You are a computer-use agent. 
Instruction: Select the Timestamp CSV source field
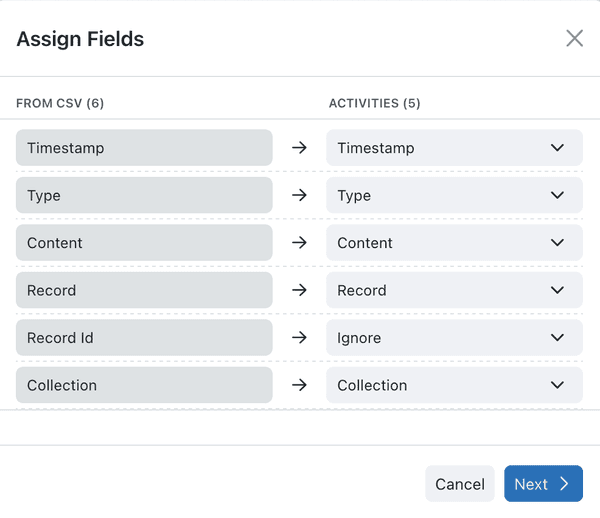tap(144, 148)
